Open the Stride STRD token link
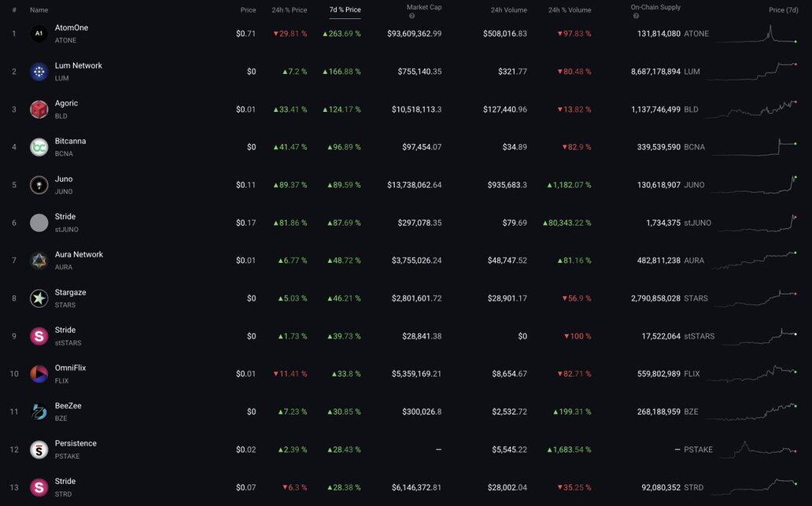 [65, 481]
